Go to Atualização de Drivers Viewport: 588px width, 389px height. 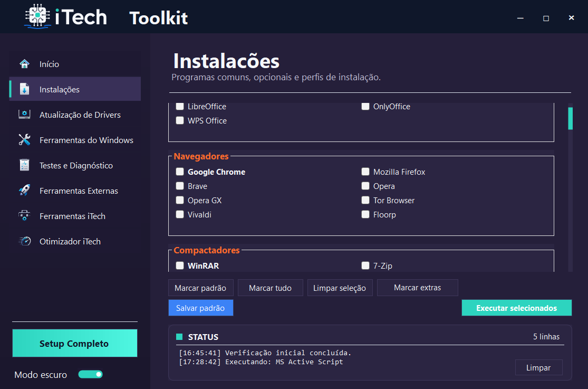click(75, 115)
